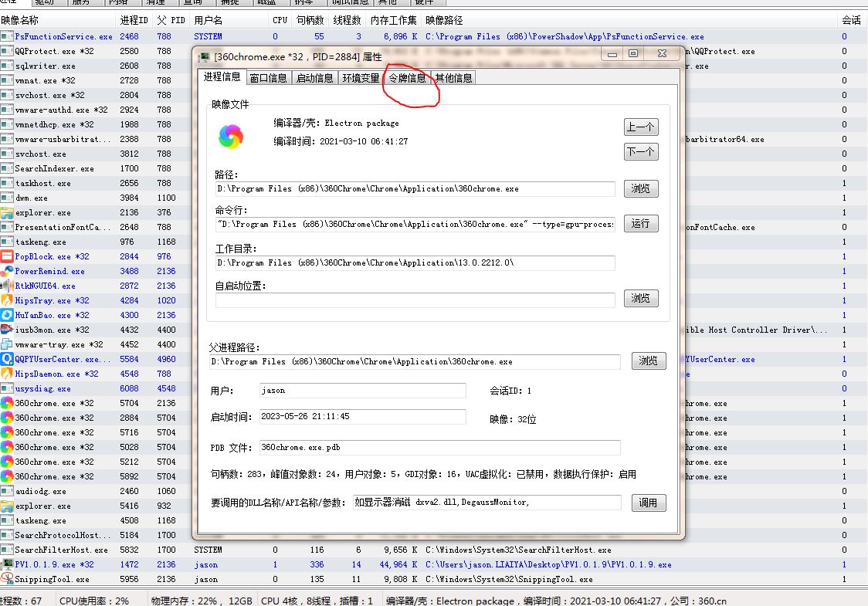
Task: Click the HuYanBao.exe blue process icon
Action: click(x=7, y=315)
